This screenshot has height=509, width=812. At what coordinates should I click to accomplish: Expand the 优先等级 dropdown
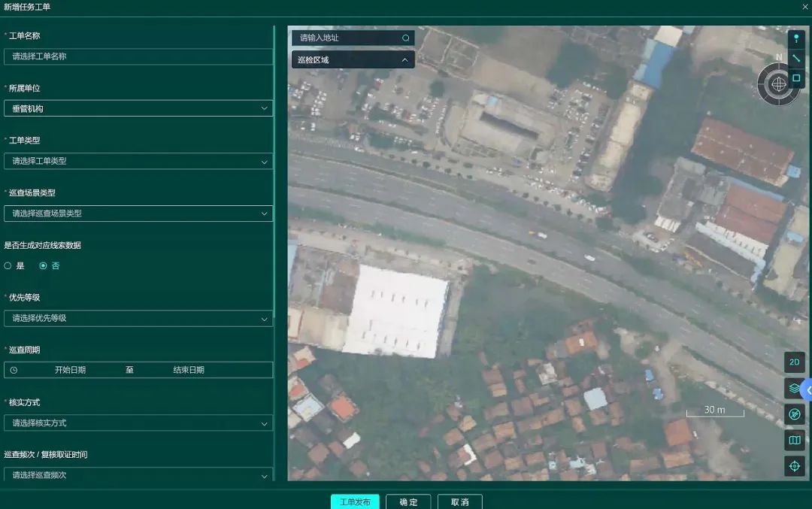[138, 318]
